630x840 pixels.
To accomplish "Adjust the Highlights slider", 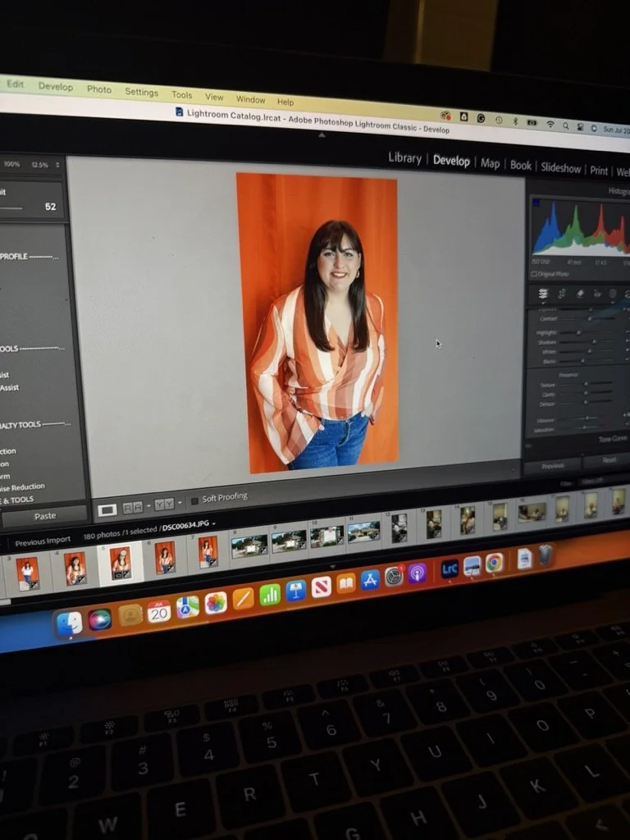I will click(x=587, y=333).
